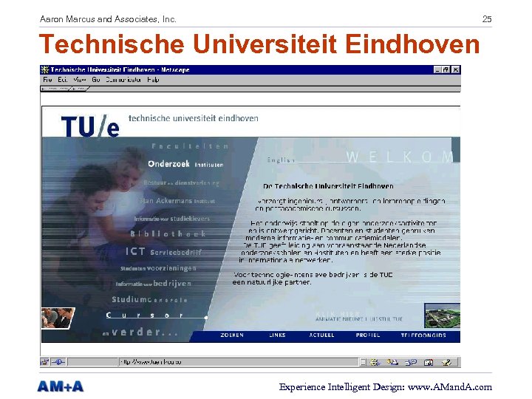Click the status bar progress field
532x399 pixels.
click(92, 362)
